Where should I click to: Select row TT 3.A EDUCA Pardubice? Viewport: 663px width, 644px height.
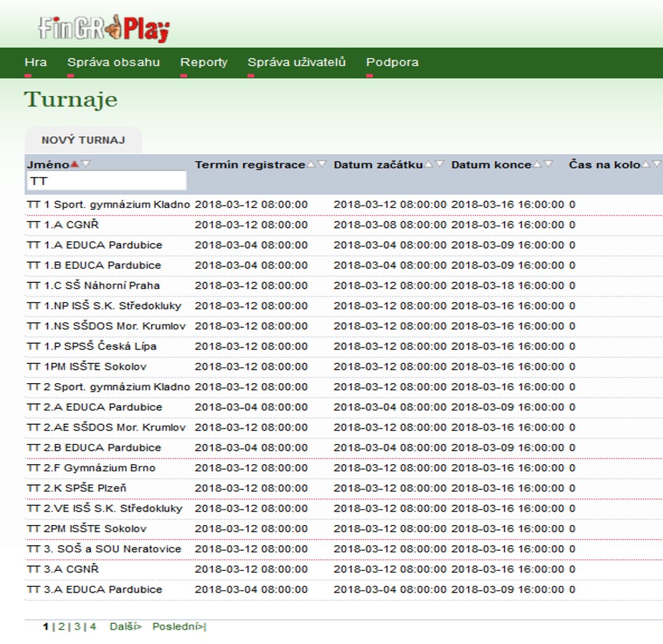(x=343, y=590)
